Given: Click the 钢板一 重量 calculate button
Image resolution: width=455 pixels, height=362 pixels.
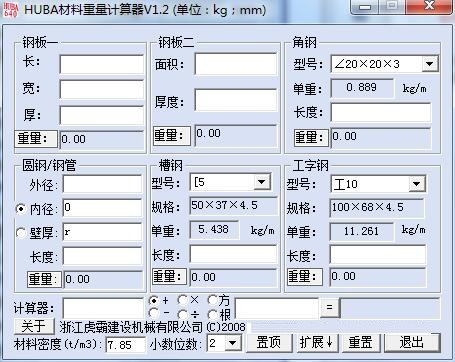Looking at the screenshot, I should click(36, 139).
